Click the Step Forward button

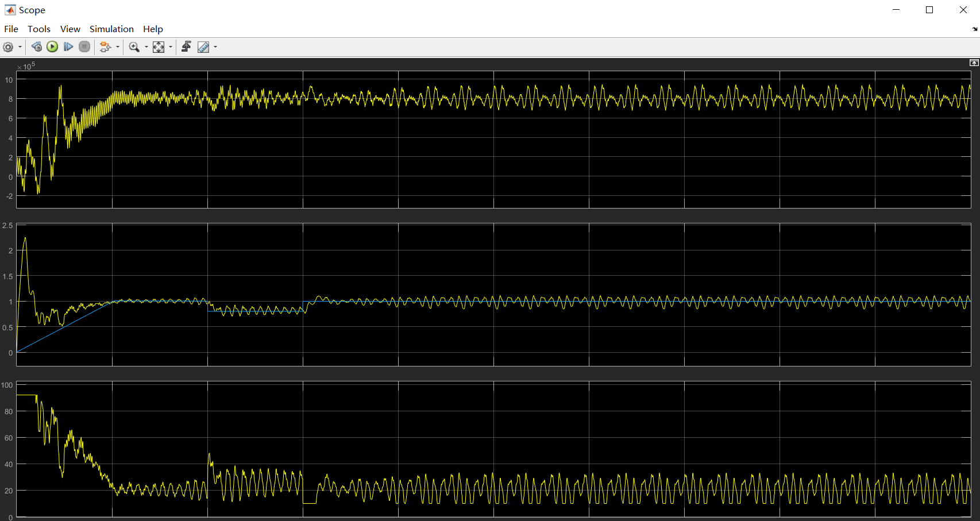tap(68, 47)
